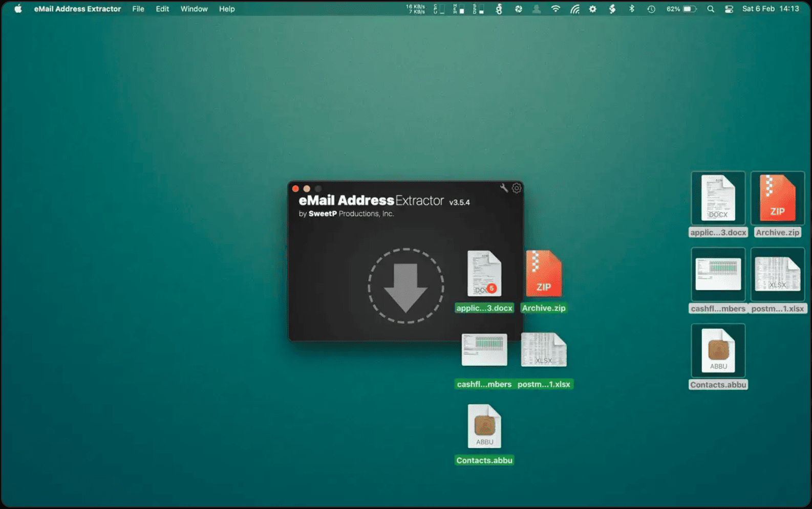Open Time Machine menu bar icon
Viewport: 812px width, 509px height.
click(x=651, y=9)
